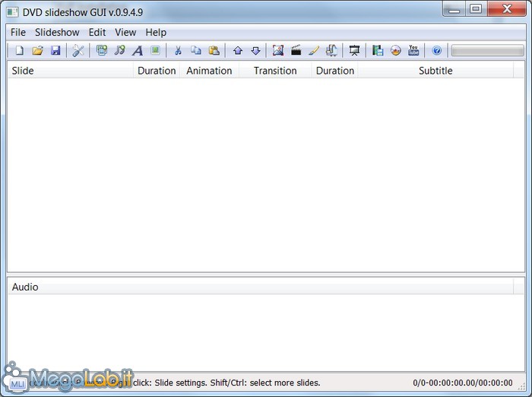
Task: Click the Audio list header
Action: [x=261, y=287]
